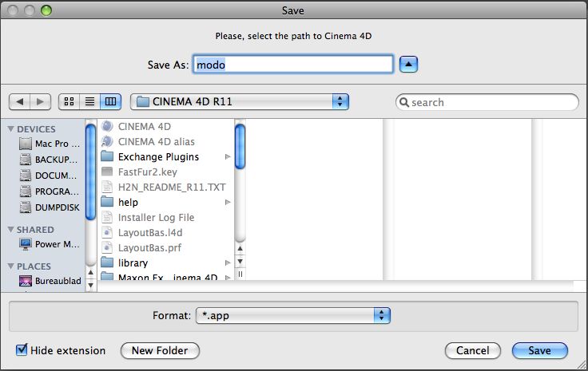
Task: Open the CINEMA 4D R11 folder path dropdown
Action: [239, 101]
